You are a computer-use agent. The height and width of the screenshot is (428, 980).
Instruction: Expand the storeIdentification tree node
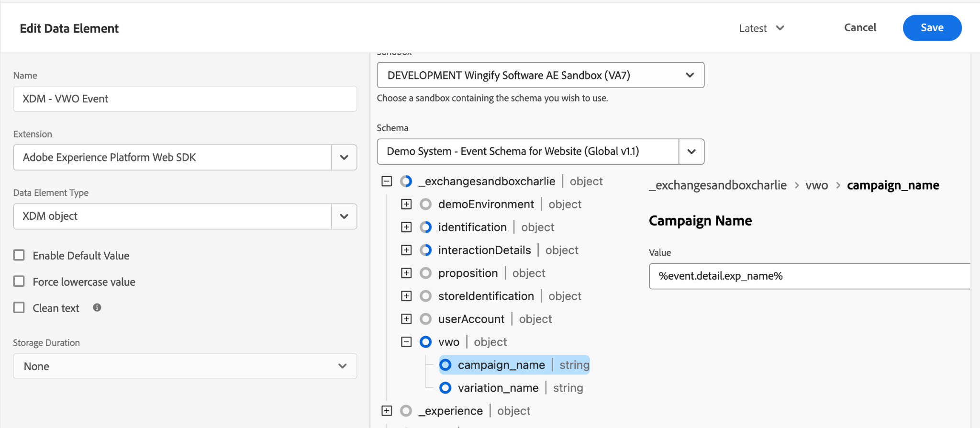pyautogui.click(x=406, y=296)
